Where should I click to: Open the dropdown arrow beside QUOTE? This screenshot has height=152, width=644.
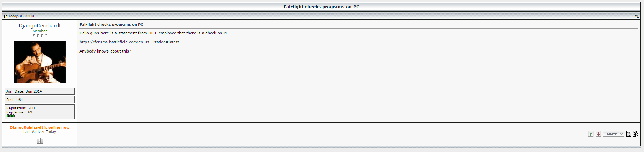tap(622, 134)
